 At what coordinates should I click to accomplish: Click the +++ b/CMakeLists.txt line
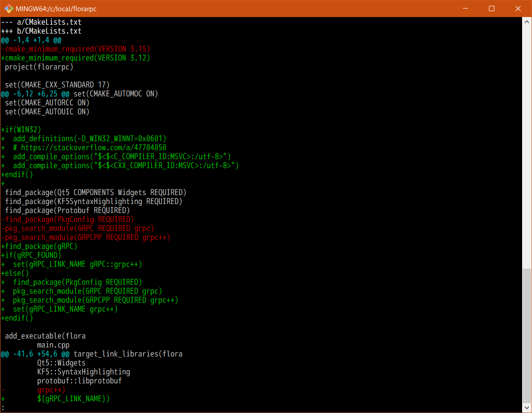click(41, 31)
